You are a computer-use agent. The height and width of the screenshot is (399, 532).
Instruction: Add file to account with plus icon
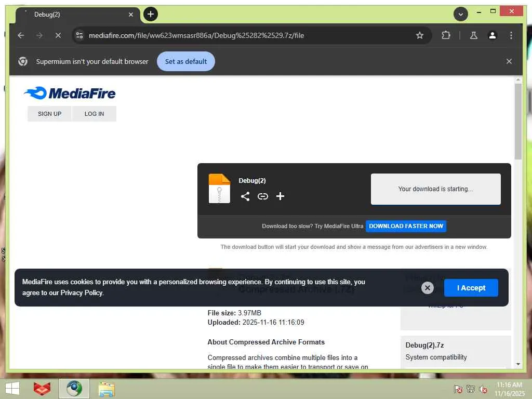280,196
